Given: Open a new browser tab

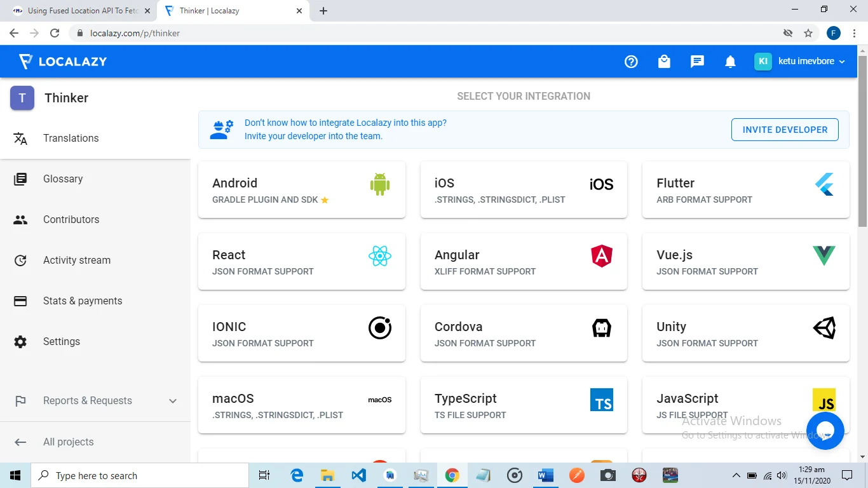Looking at the screenshot, I should coord(323,11).
